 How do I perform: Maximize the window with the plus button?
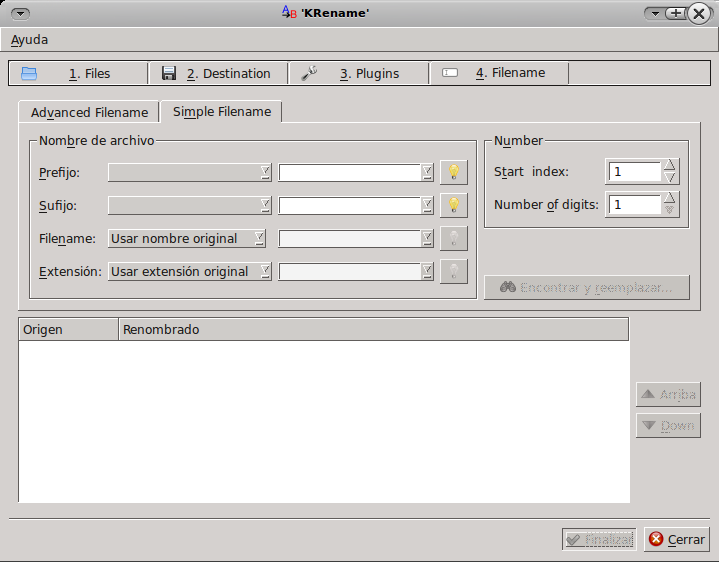pos(676,13)
